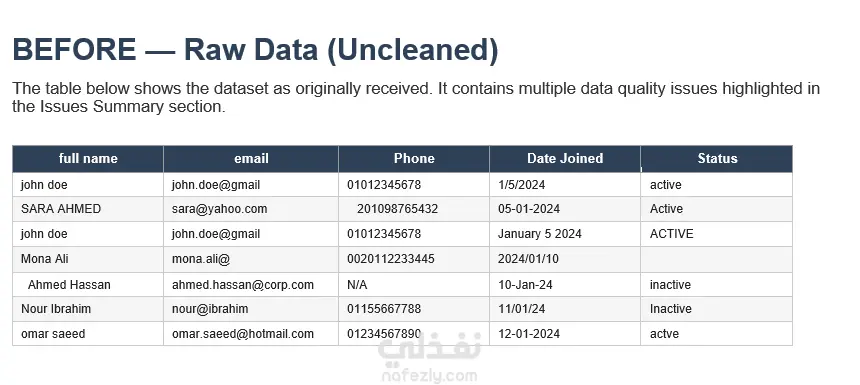
Task: Click the 'mona.ali@' email cell
Action: [x=251, y=259]
